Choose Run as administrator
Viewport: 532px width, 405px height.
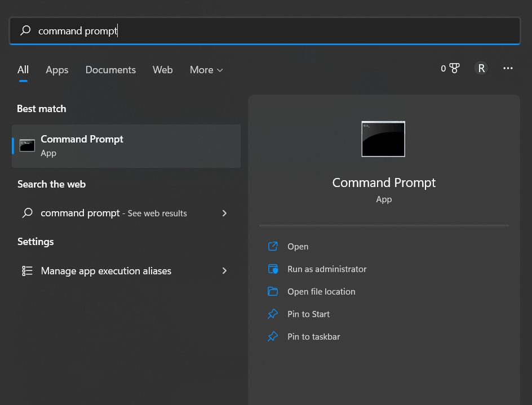tap(327, 269)
